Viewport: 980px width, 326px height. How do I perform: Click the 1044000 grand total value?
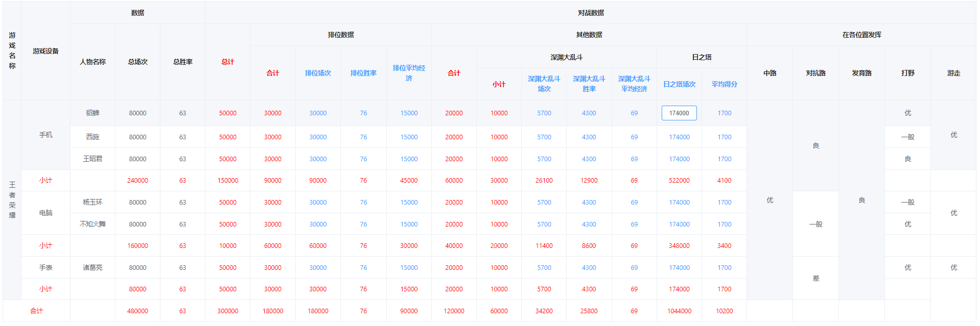[x=679, y=311]
